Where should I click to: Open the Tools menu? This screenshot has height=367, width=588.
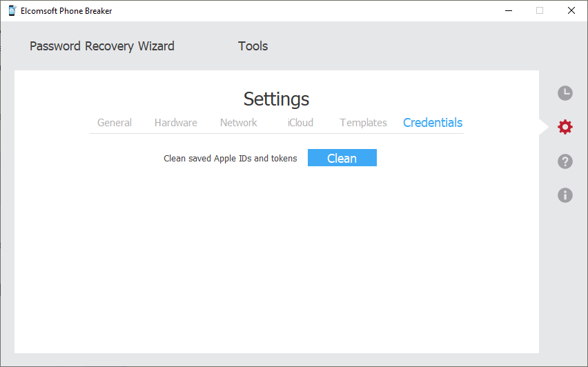pos(253,46)
